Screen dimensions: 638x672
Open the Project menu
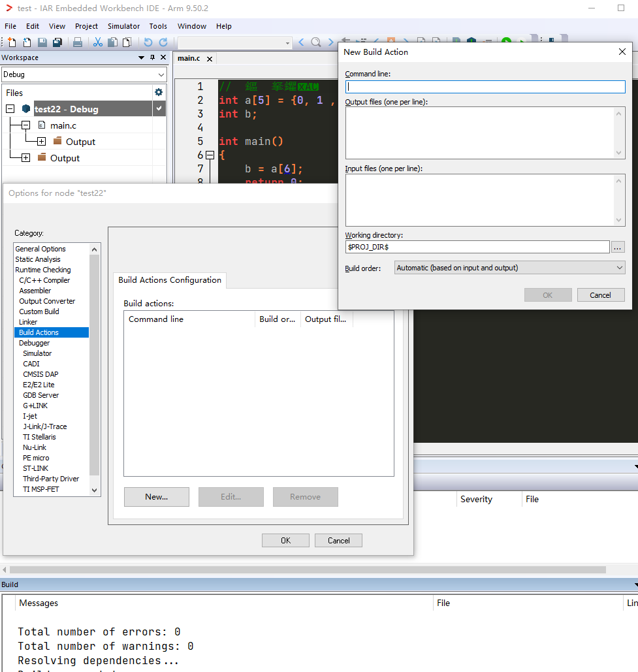tap(86, 26)
